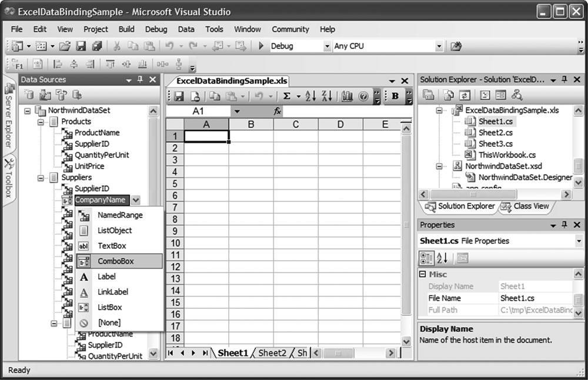Click the Undo icon in main toolbar

(x=170, y=46)
